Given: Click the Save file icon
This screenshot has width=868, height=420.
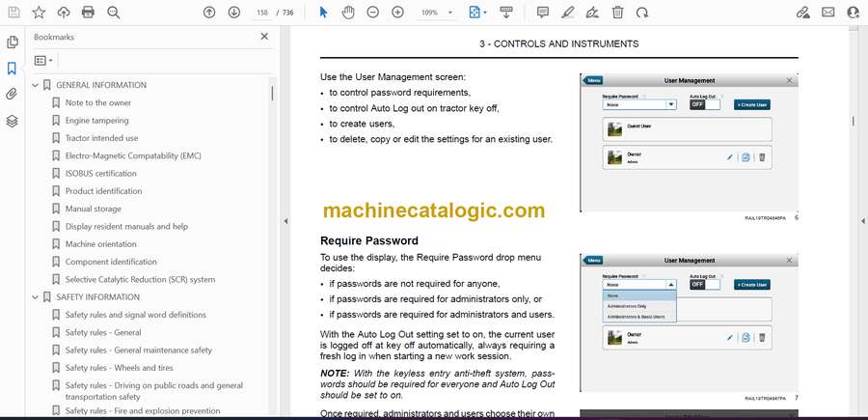Looking at the screenshot, I should [x=14, y=13].
